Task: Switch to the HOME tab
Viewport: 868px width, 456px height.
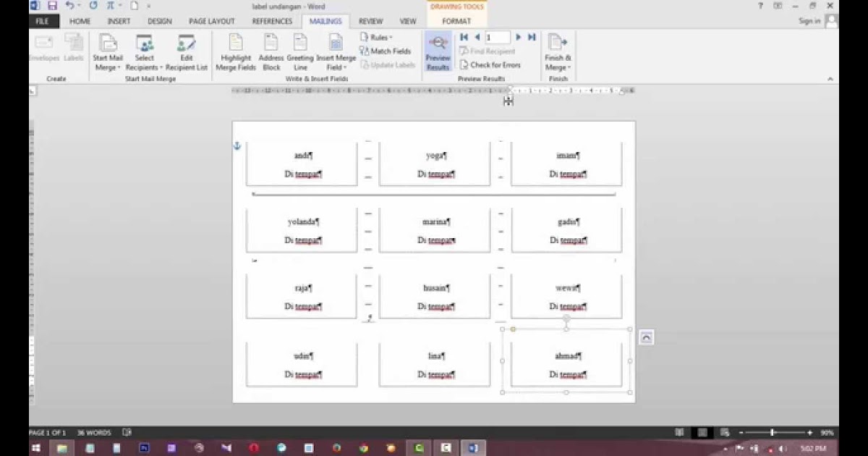Action: tap(80, 21)
